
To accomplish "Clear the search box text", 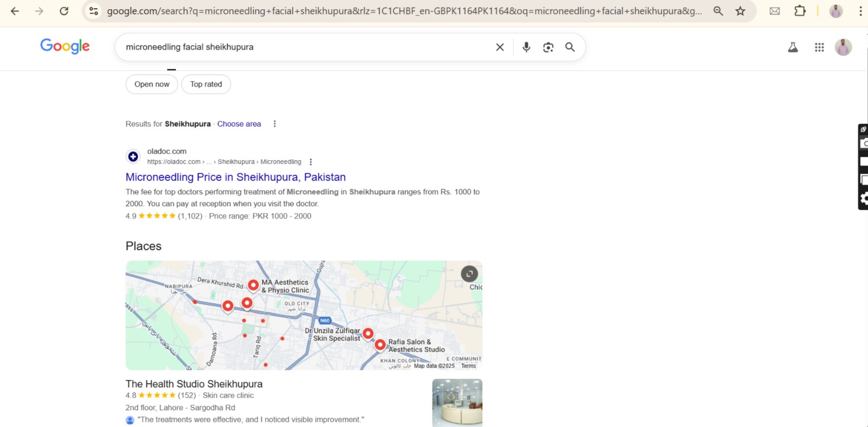I will coord(500,47).
